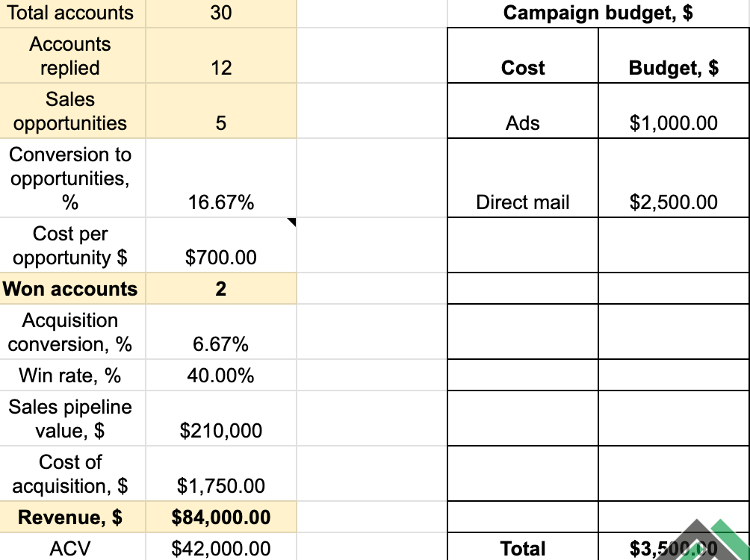Click the 'Total' label in budget table

click(x=523, y=547)
